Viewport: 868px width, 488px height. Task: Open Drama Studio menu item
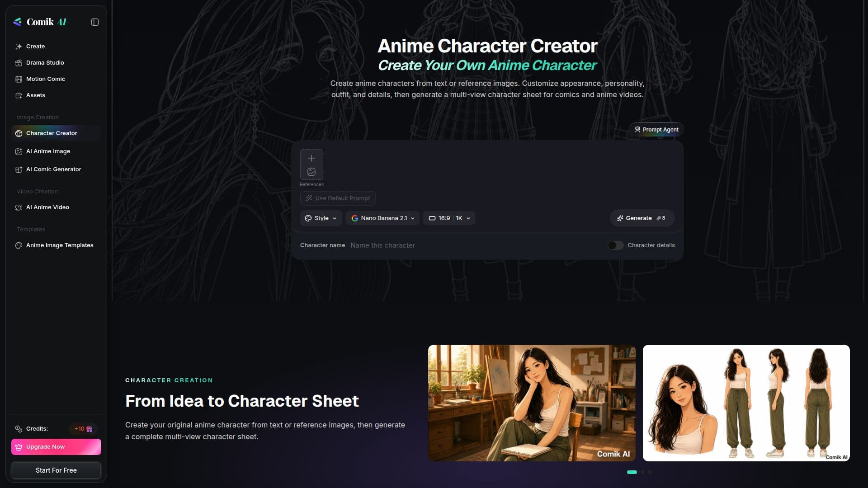(57, 63)
